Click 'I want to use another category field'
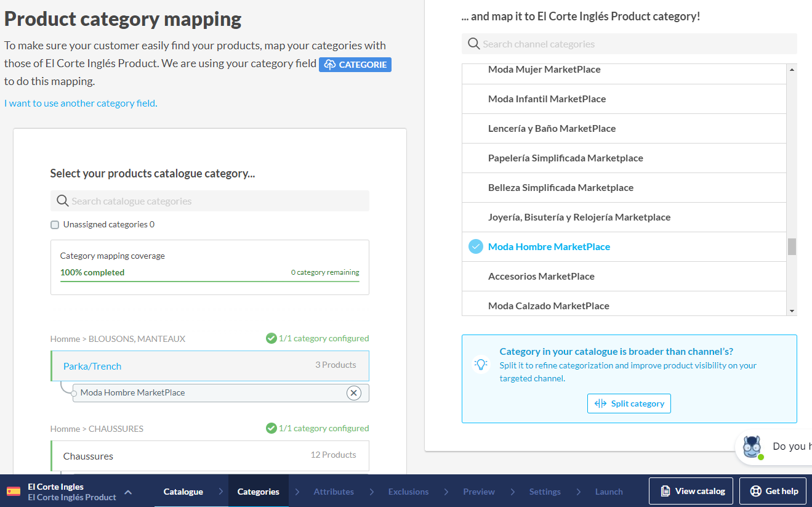 tap(81, 103)
